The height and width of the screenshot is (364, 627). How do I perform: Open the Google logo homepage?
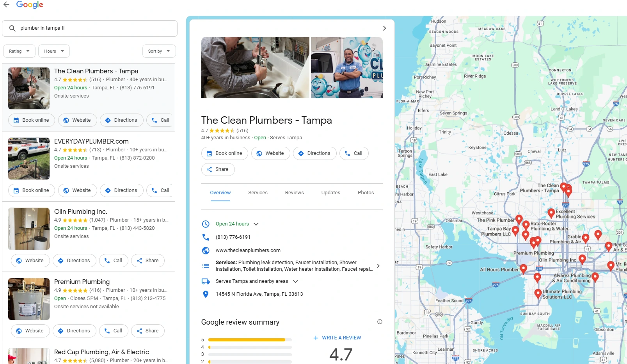coord(30,5)
